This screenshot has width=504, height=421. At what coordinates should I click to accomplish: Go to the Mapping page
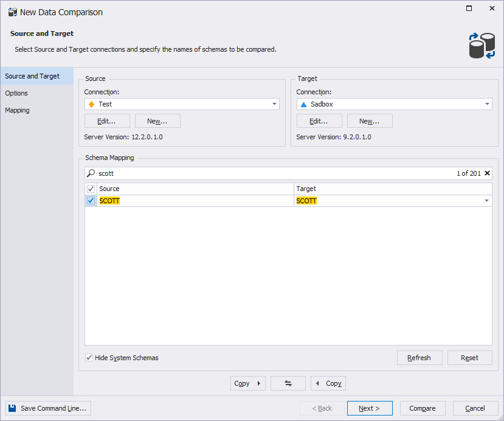pyautogui.click(x=17, y=110)
